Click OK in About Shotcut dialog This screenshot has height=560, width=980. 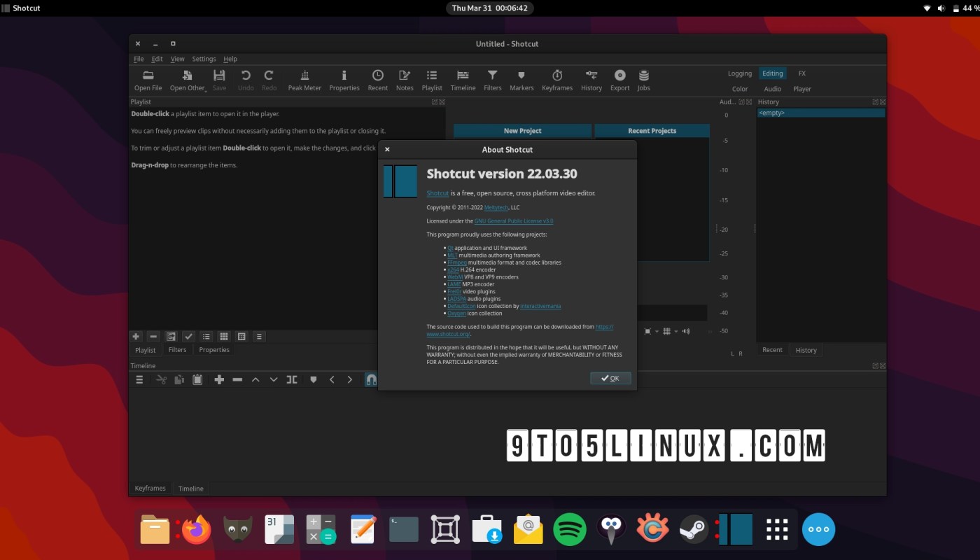click(x=610, y=378)
